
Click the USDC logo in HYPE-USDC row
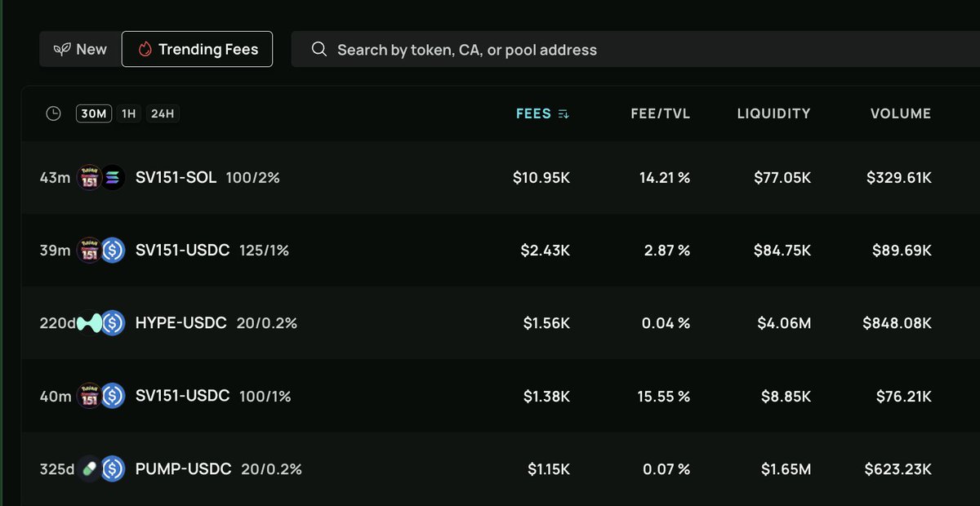(x=113, y=323)
